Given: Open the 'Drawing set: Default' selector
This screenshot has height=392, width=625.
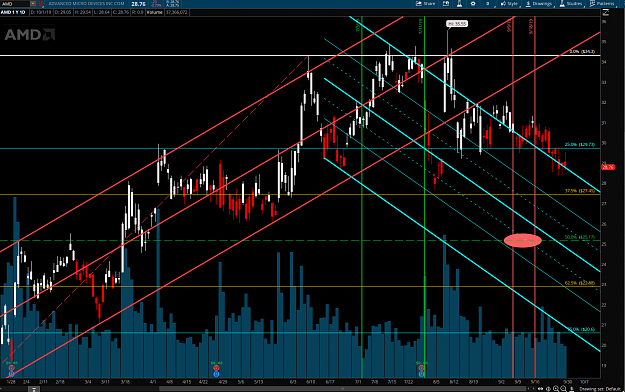Looking at the screenshot, I should (600, 389).
